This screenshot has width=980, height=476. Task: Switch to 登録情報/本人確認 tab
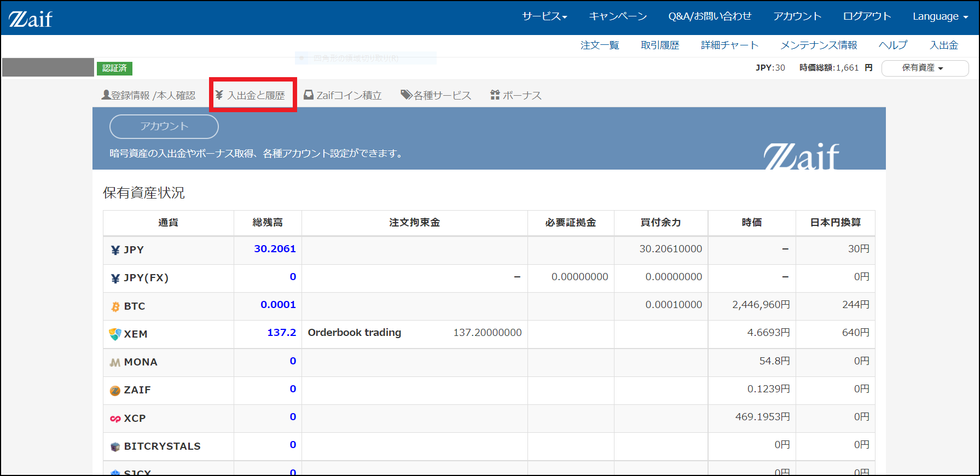coord(148,95)
